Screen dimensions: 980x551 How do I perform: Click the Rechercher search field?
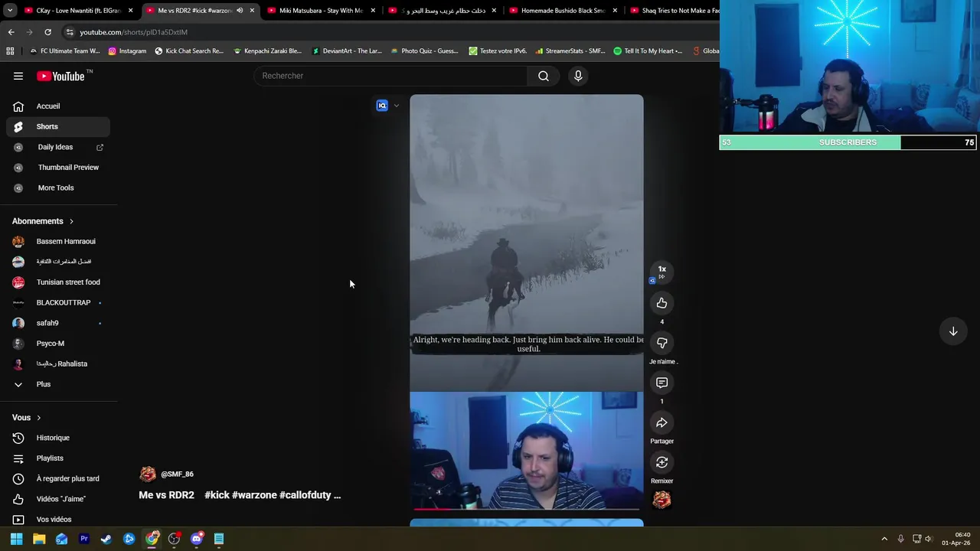coord(391,76)
